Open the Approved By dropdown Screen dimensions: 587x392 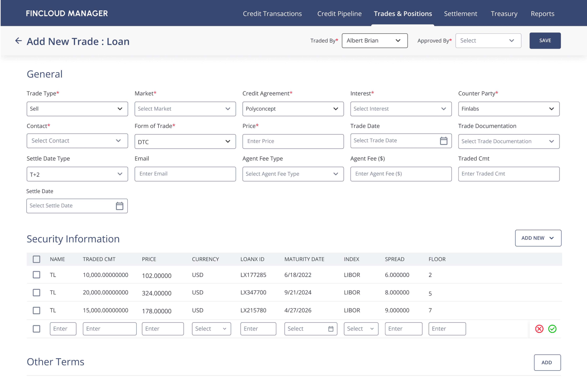488,41
